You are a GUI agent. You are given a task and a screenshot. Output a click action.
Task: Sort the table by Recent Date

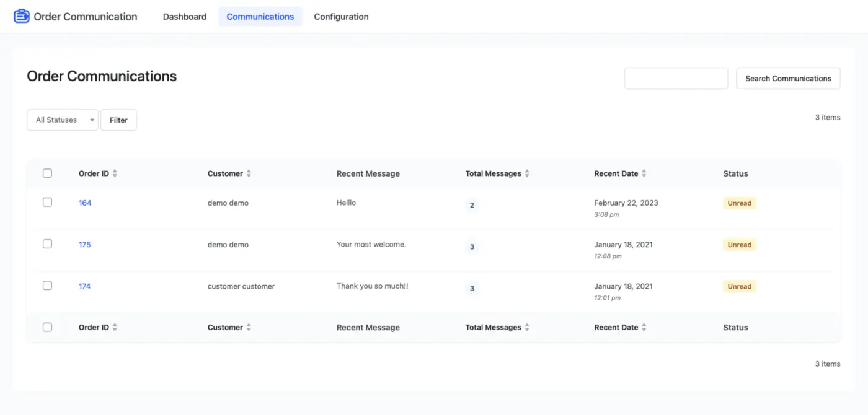coord(643,173)
